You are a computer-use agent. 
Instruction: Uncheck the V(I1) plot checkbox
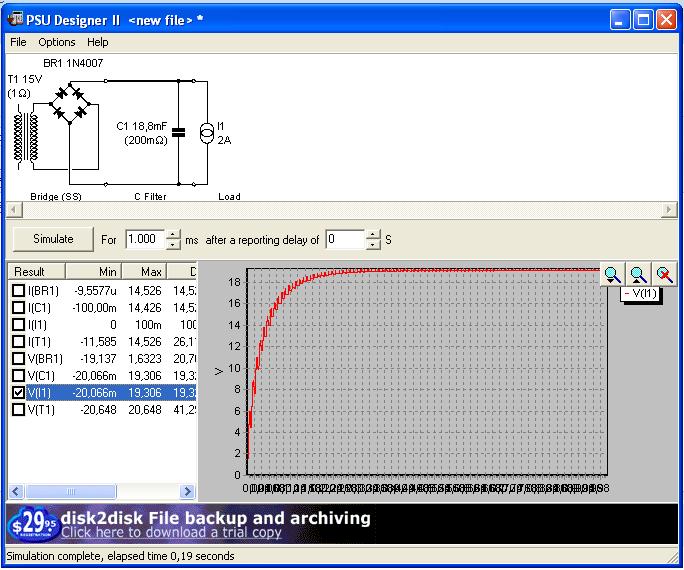point(18,393)
